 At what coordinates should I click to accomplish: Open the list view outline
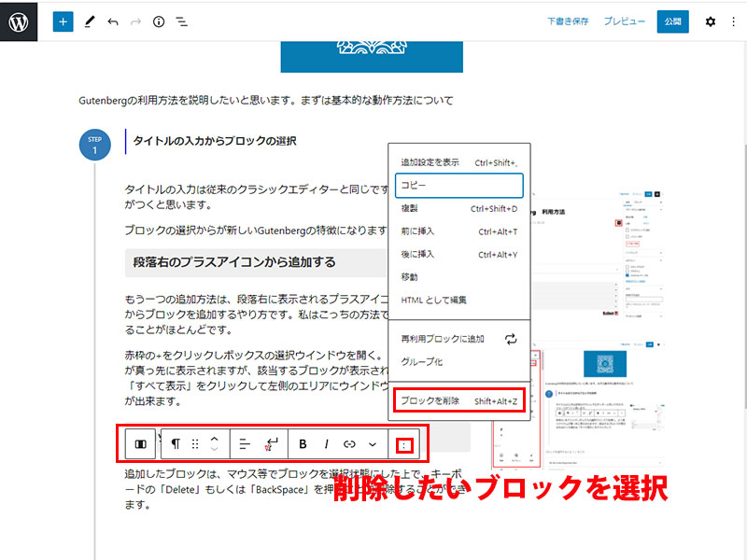[182, 21]
